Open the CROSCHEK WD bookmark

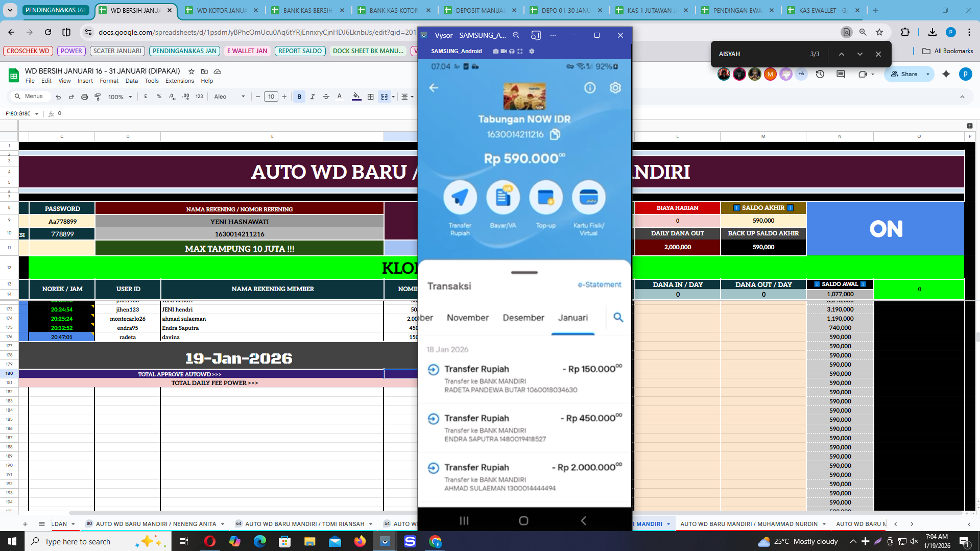pyautogui.click(x=28, y=51)
